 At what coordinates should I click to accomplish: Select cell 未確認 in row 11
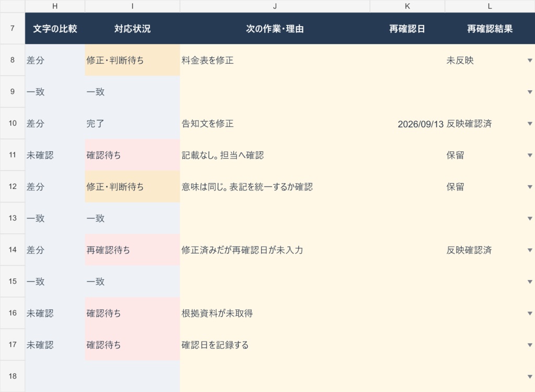click(x=55, y=155)
